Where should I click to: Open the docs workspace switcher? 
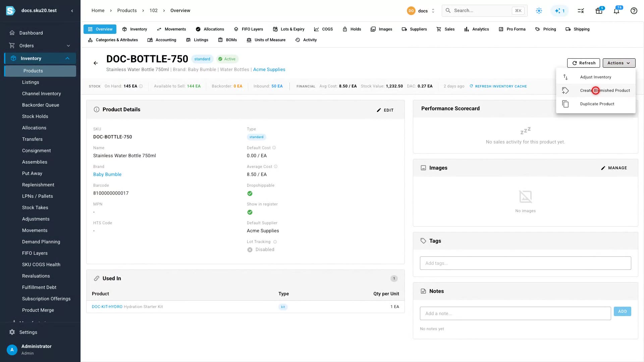421,11
